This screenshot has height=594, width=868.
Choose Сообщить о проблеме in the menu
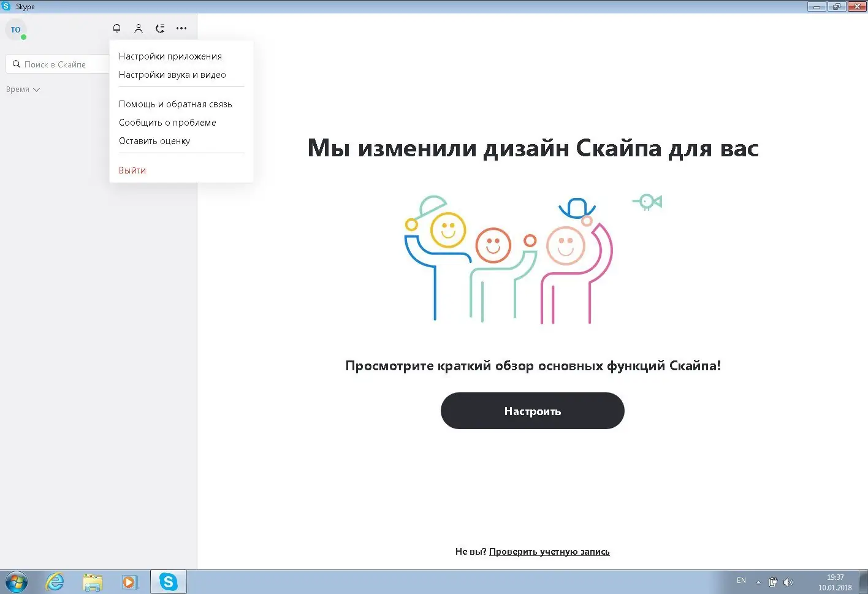click(167, 122)
